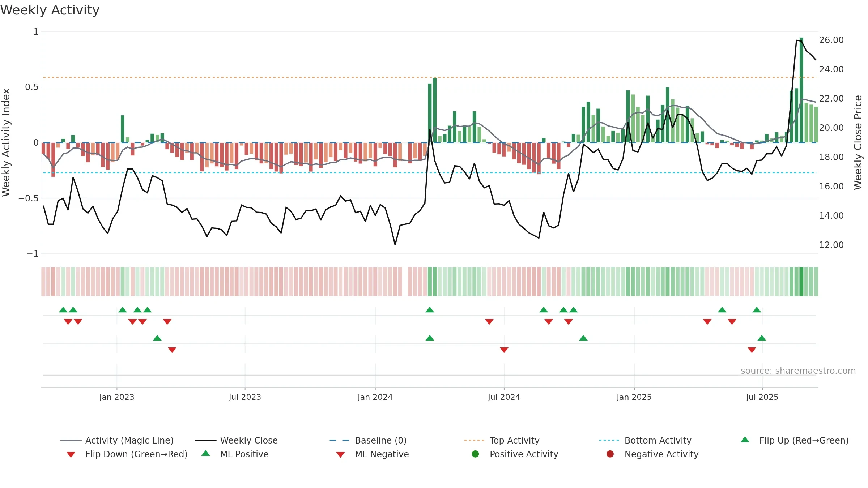This screenshot has width=868, height=488.
Task: Toggle the ML Negative legend entry
Action: coord(373,454)
